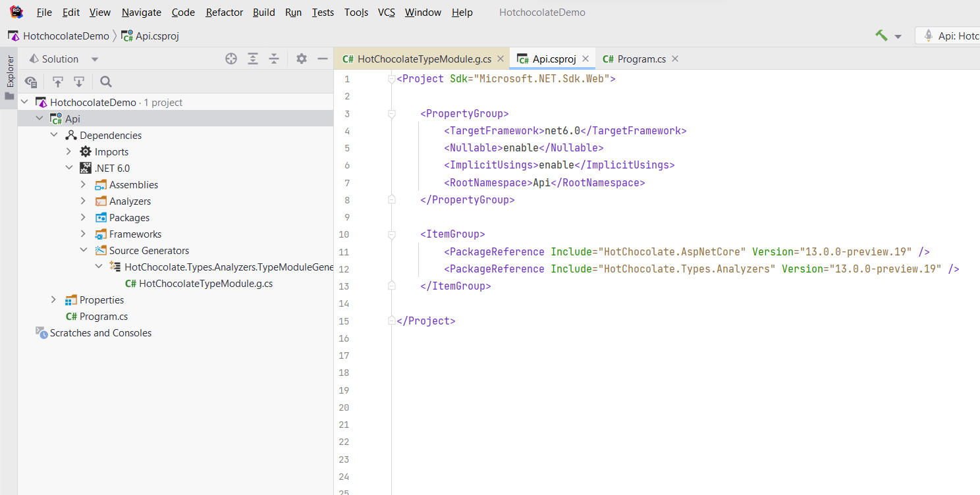
Task: Collapse the Dependencies tree node
Action: (x=54, y=135)
